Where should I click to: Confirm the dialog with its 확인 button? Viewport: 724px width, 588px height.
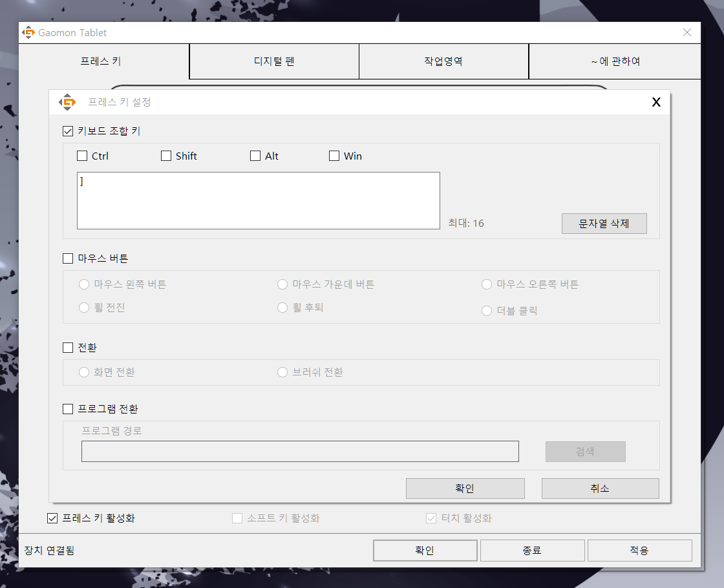[465, 488]
